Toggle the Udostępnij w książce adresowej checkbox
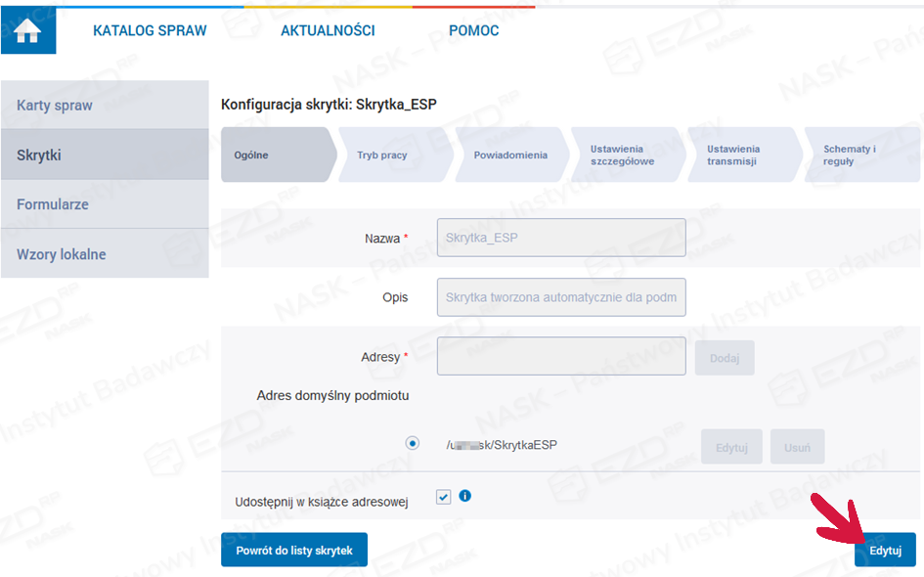Viewport: 924px width, 577px height. (x=444, y=497)
